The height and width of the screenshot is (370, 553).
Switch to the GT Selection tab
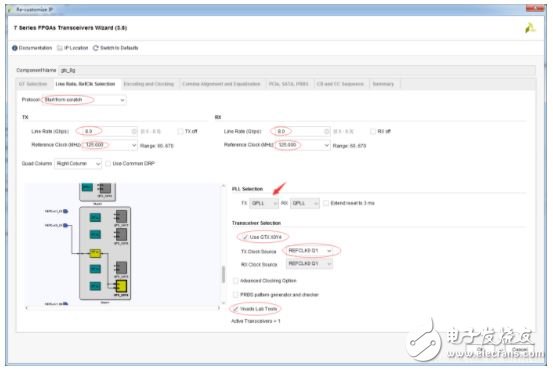33,84
